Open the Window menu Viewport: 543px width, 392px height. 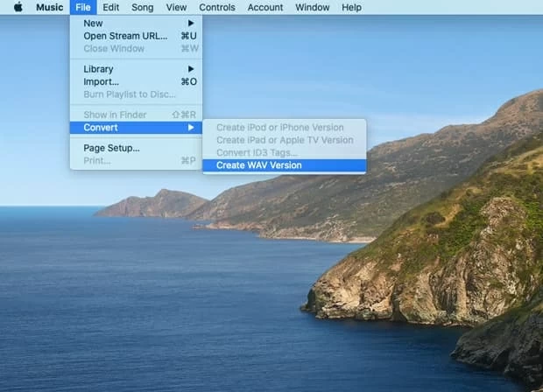click(313, 7)
